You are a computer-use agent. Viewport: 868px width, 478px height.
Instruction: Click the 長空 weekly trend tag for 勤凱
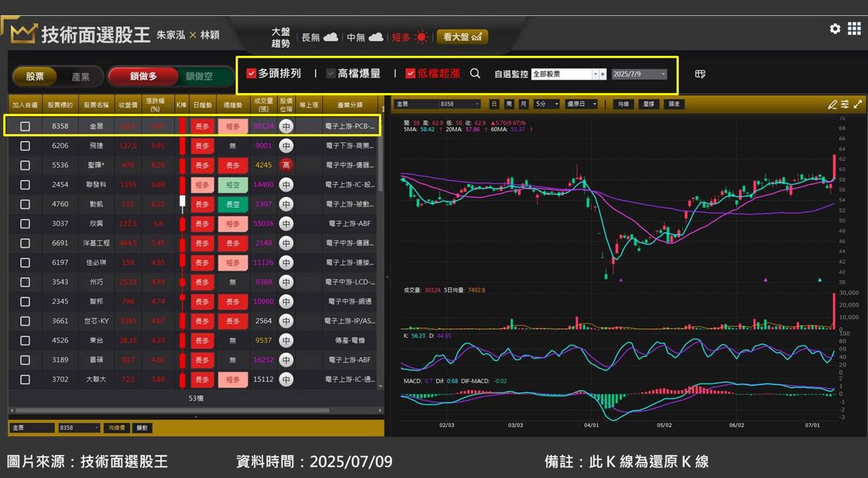coord(232,204)
